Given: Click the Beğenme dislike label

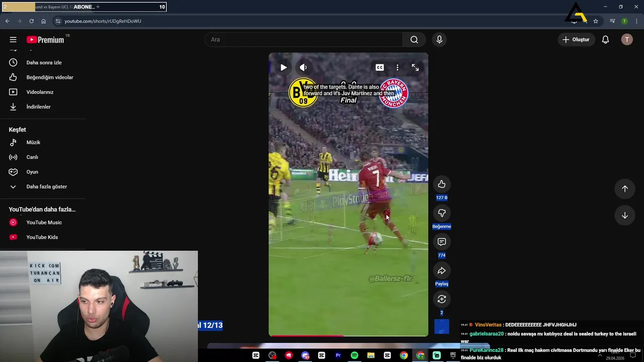Looking at the screenshot, I should (x=442, y=226).
